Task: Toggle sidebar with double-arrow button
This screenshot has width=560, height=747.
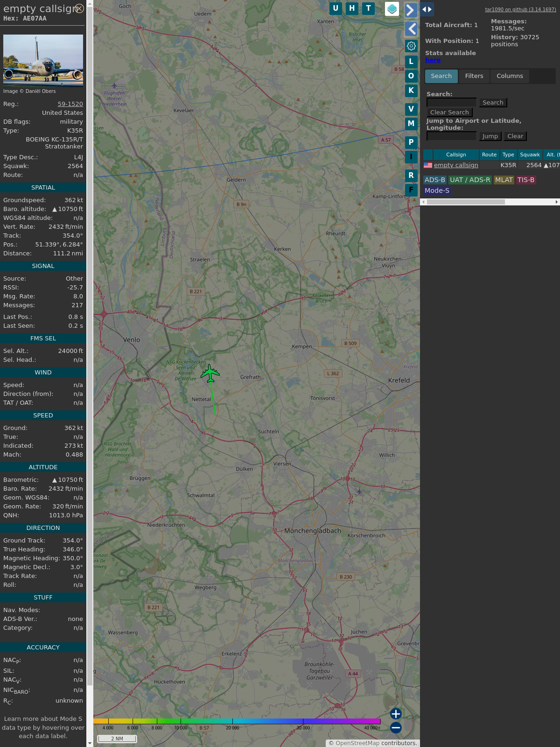Action: click(x=427, y=9)
